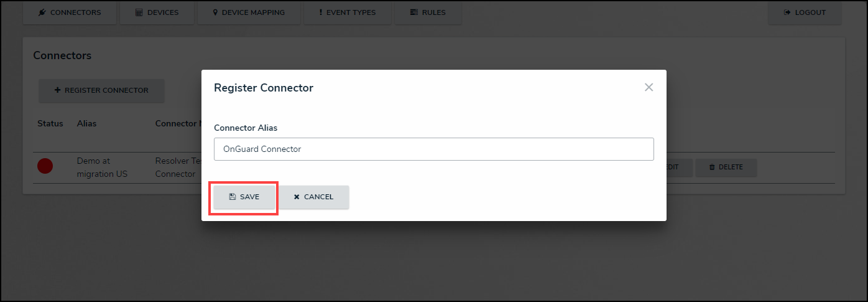Screen dimensions: 868x302
Task: Focus the Connector Alias text field
Action: tap(433, 149)
